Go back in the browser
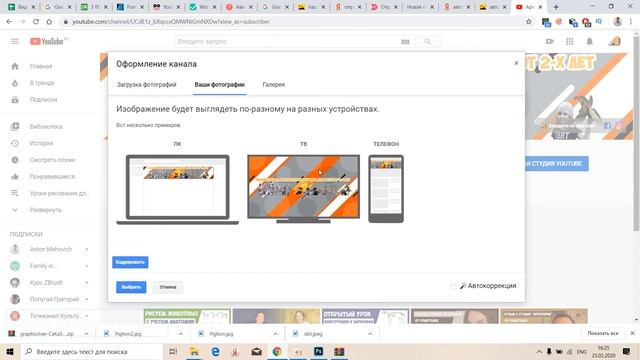This screenshot has height=360, width=640. click(x=9, y=22)
